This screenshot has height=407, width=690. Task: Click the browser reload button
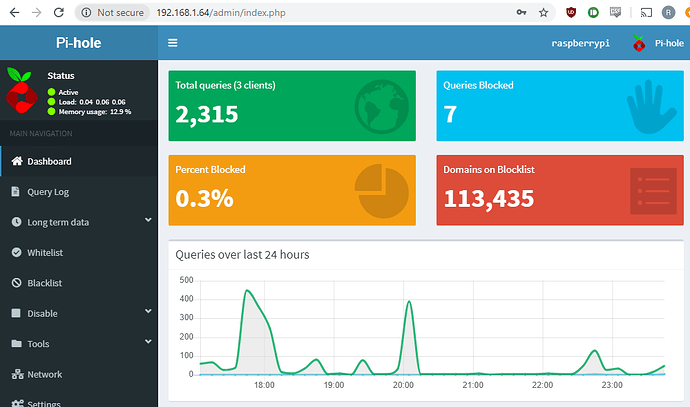coord(60,13)
